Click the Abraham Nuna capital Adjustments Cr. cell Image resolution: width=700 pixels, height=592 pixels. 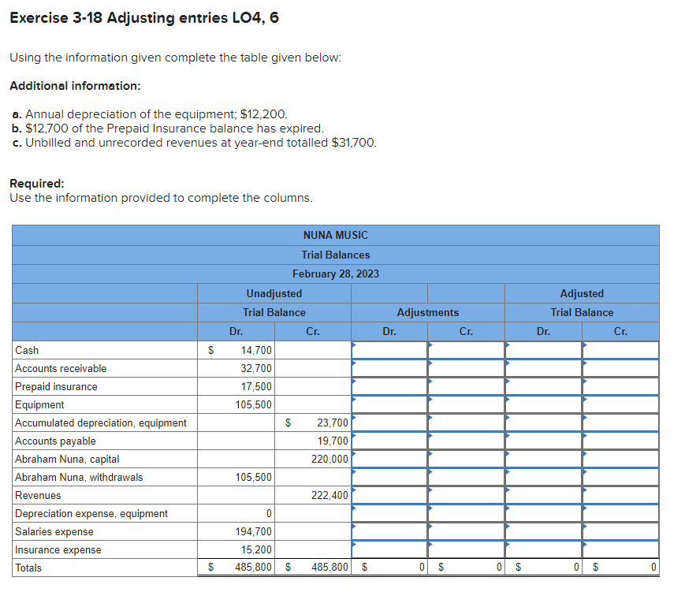coord(465,459)
